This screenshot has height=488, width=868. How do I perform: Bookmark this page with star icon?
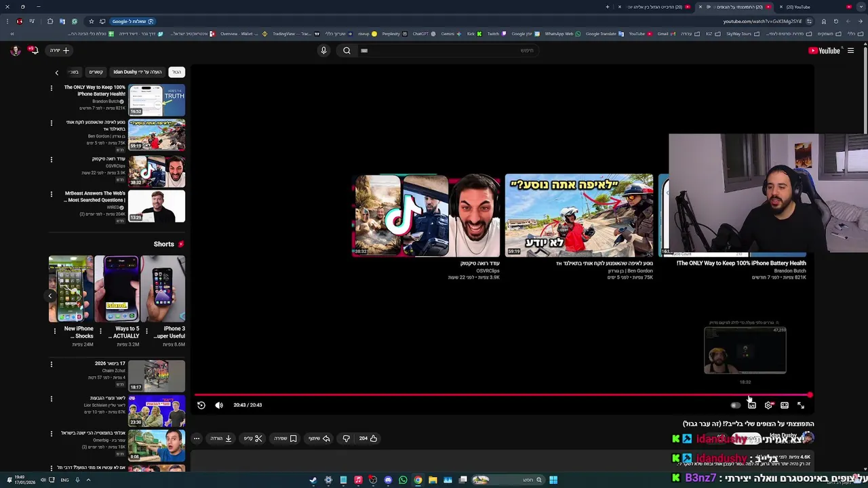pyautogui.click(x=92, y=21)
